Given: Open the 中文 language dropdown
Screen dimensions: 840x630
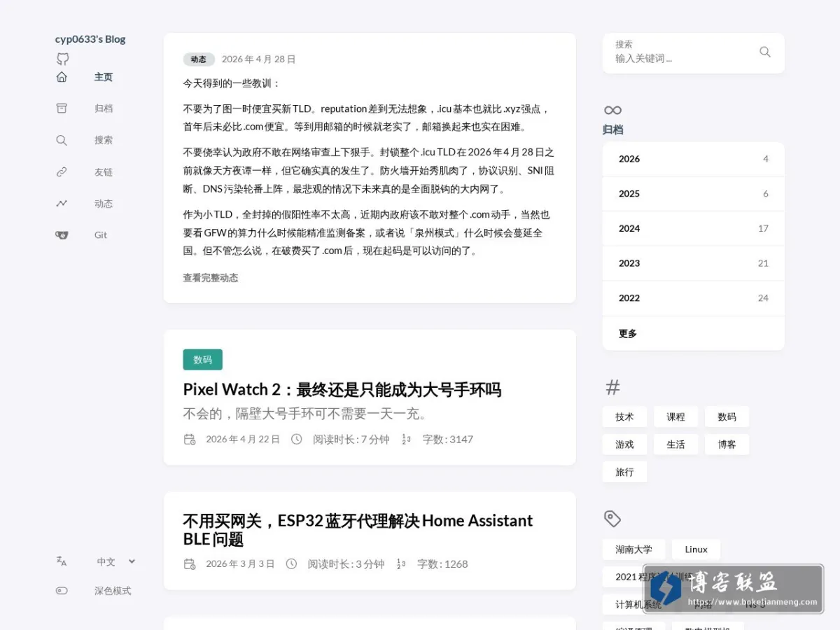Looking at the screenshot, I should [116, 561].
